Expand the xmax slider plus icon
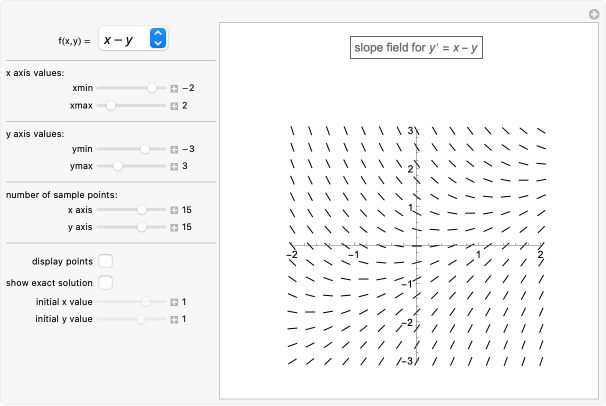 pos(174,105)
